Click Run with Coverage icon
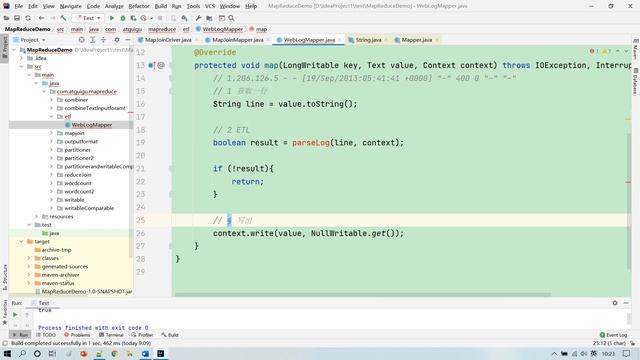The width and height of the screenshot is (640, 360). click(x=133, y=18)
